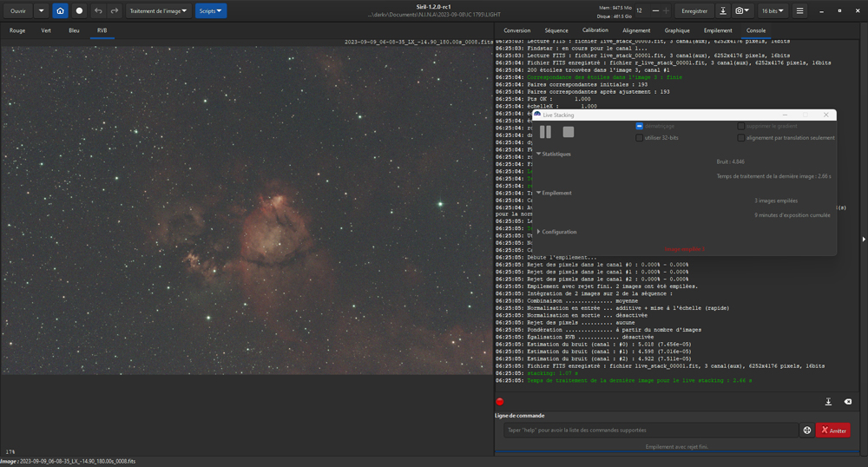
Task: Toggle 'alignement par translation seulement' checkbox
Action: point(741,137)
